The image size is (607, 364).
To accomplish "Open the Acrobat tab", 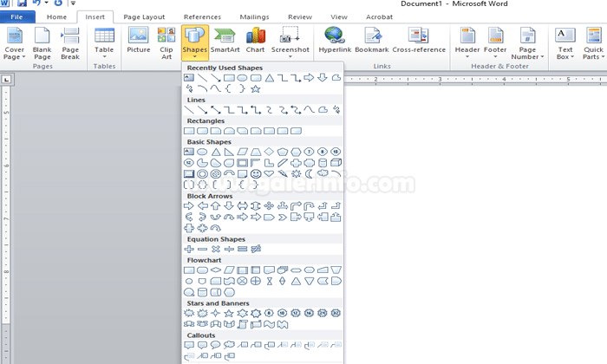I will point(379,17).
